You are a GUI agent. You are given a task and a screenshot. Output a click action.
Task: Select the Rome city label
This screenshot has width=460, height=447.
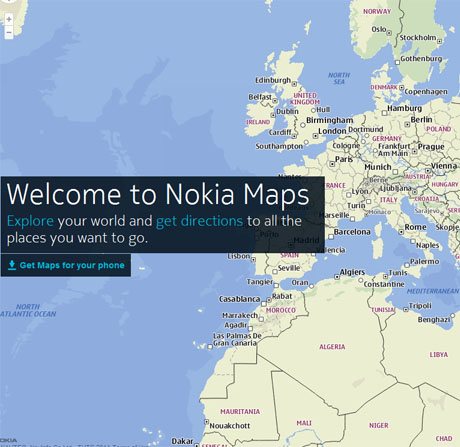pyautogui.click(x=415, y=227)
